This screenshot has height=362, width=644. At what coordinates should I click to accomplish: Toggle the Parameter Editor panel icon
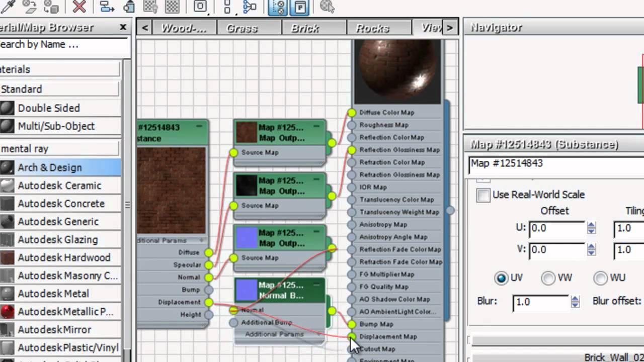click(299, 7)
